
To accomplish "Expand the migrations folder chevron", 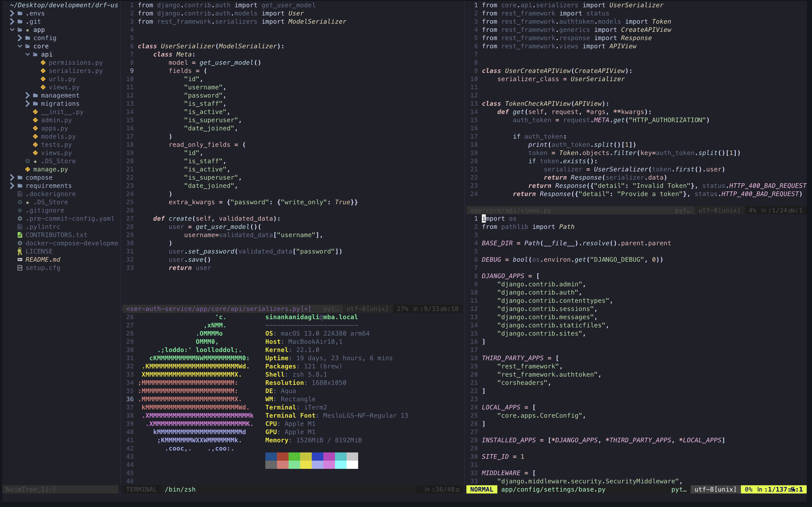I will point(28,104).
